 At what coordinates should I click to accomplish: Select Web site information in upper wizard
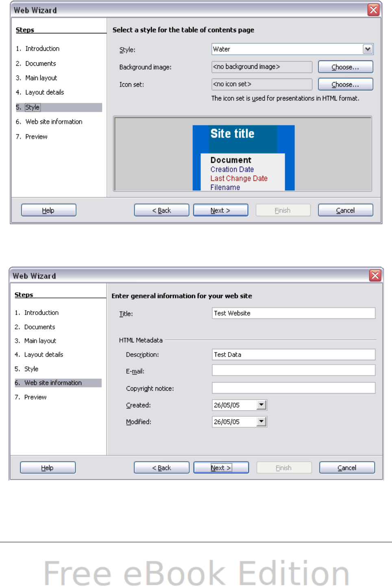click(54, 122)
